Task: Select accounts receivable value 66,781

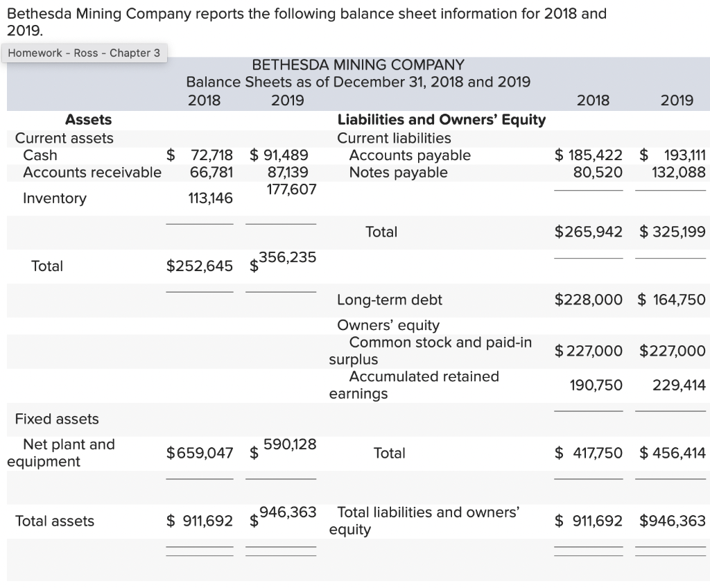Action: tap(211, 173)
